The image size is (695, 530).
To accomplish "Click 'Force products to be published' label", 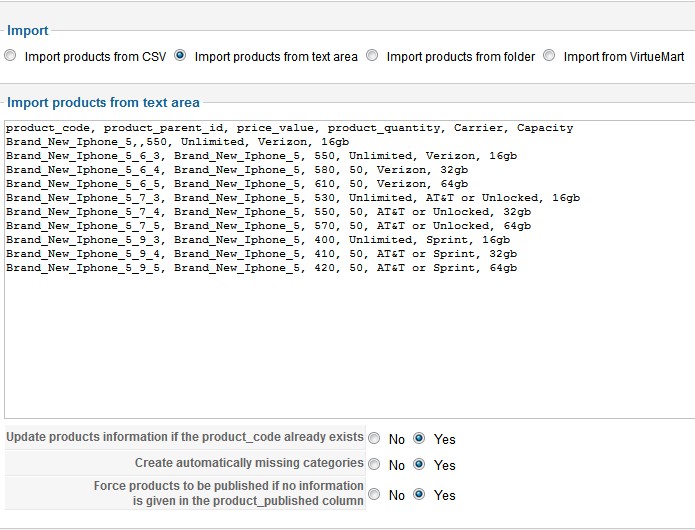I will coord(229,493).
